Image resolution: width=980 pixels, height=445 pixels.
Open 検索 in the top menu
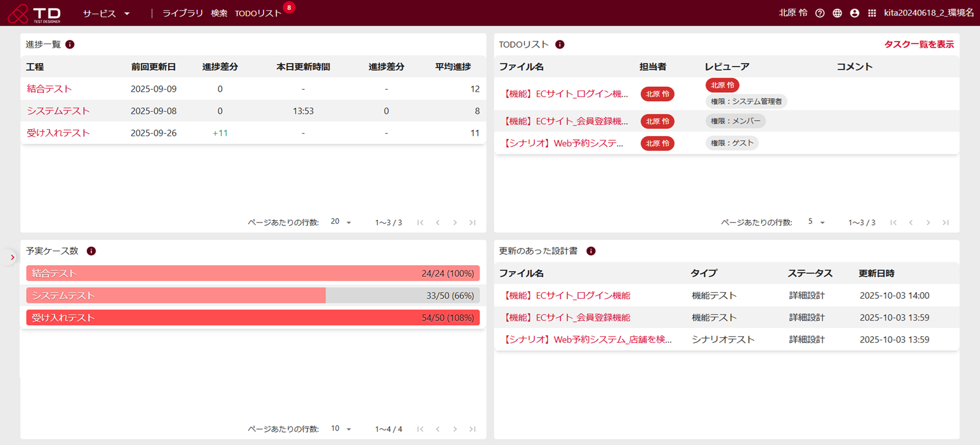[x=219, y=13]
